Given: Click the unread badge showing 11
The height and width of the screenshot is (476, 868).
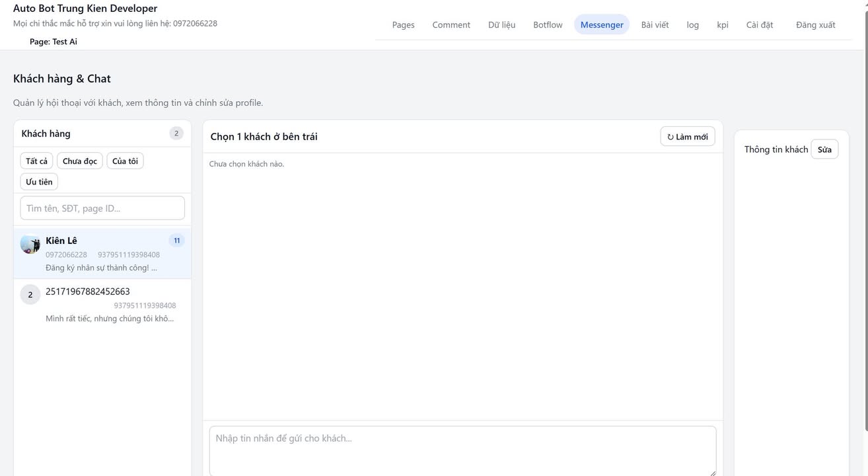Looking at the screenshot, I should click(176, 241).
